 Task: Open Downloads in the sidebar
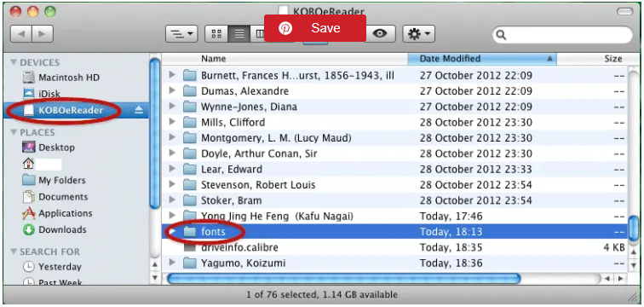click(62, 229)
